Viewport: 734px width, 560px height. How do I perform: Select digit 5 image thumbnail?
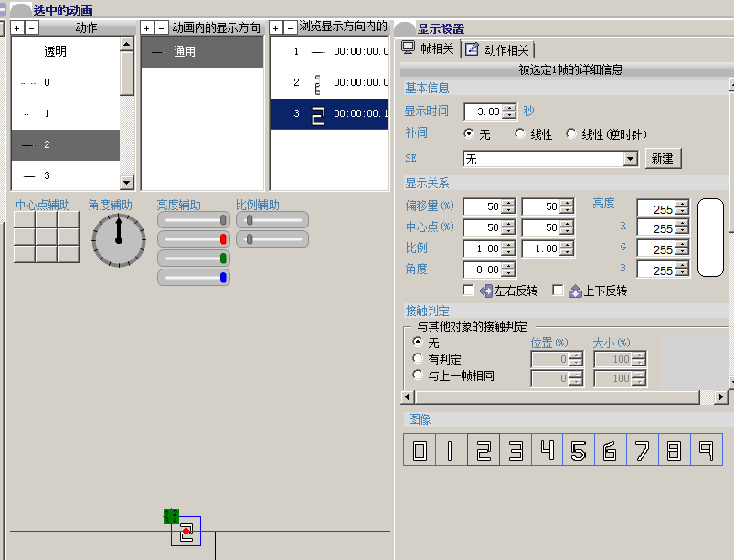579,449
